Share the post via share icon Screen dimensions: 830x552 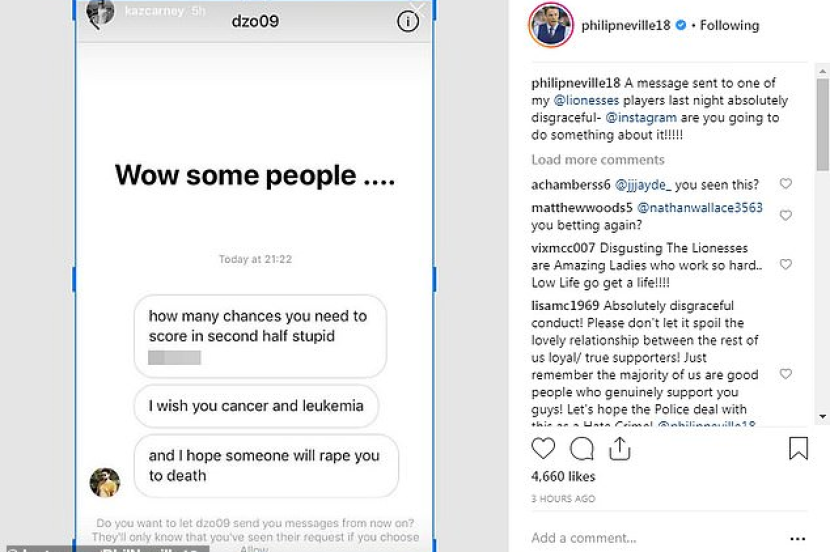[x=619, y=449]
